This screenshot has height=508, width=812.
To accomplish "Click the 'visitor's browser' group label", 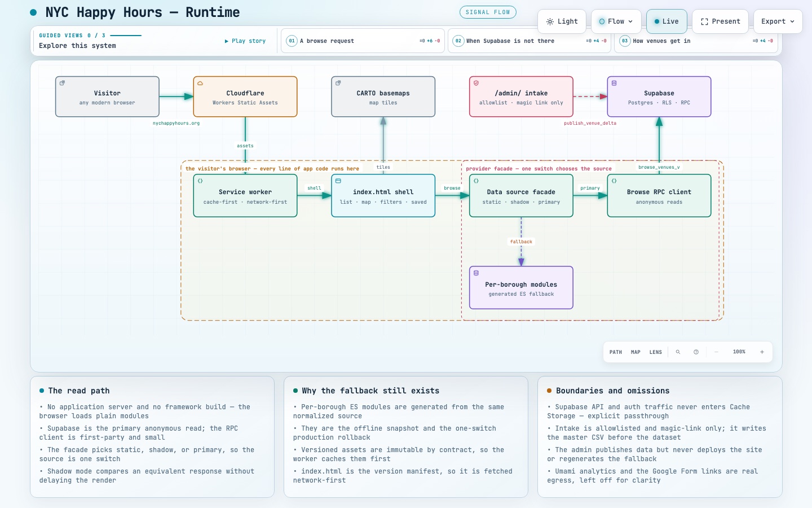I will click(x=272, y=169).
